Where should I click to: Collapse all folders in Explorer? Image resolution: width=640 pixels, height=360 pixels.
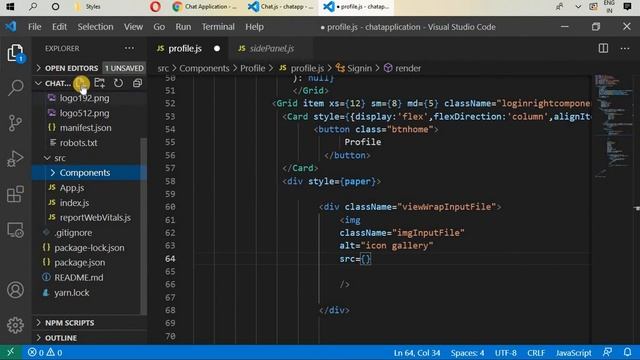pyautogui.click(x=138, y=83)
